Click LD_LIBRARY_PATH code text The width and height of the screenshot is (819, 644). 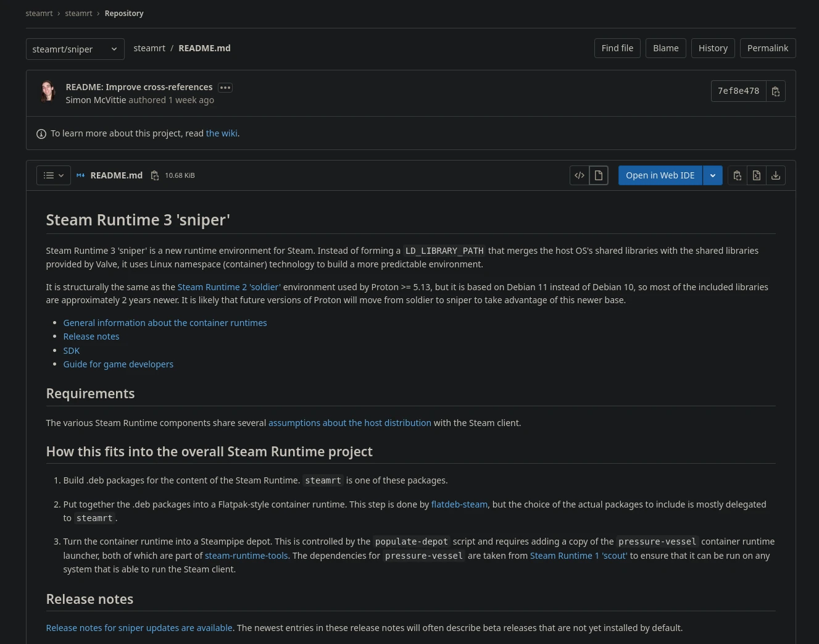(444, 251)
